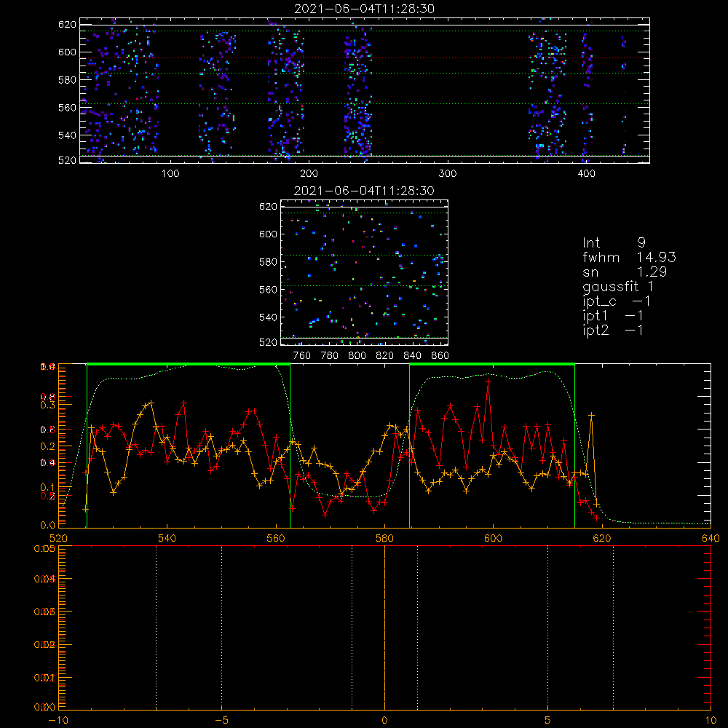Click the orange vertical line at zero
728x728 pixels.
pyautogui.click(x=385, y=628)
